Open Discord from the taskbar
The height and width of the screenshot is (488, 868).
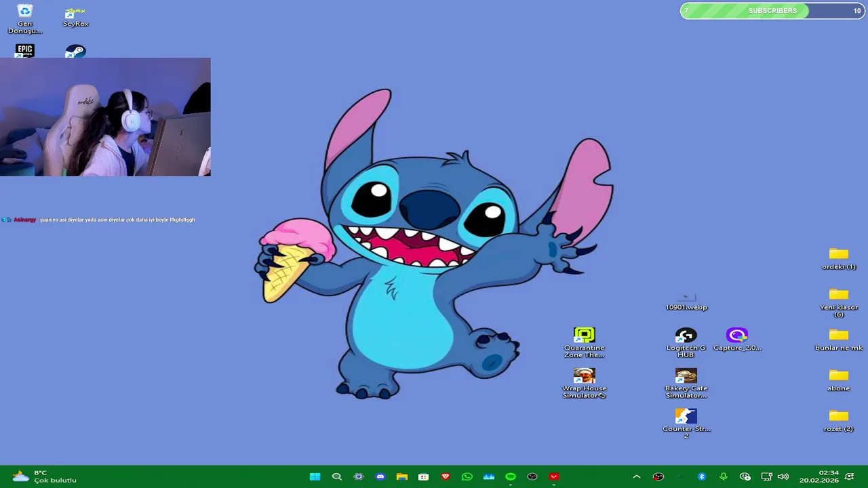(380, 476)
